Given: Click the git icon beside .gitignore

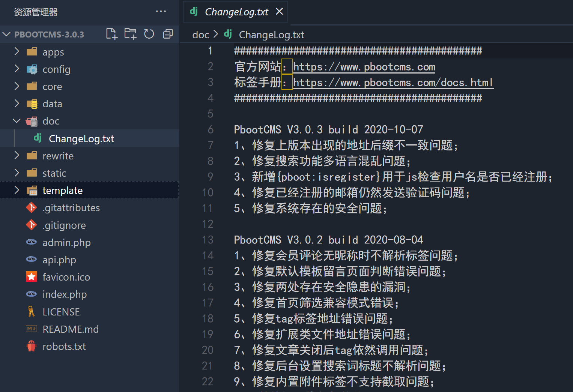Looking at the screenshot, I should (x=32, y=225).
